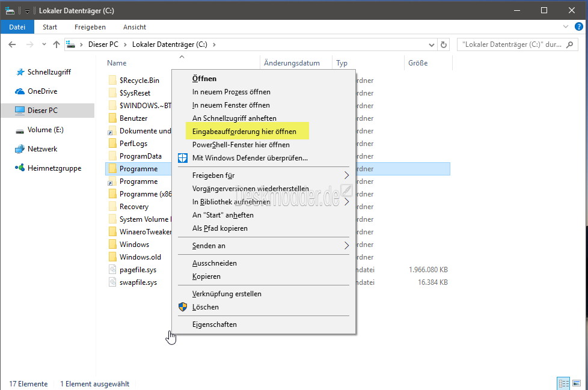Select In neuem Prozess öffnen
This screenshot has width=588, height=390.
click(263, 92)
